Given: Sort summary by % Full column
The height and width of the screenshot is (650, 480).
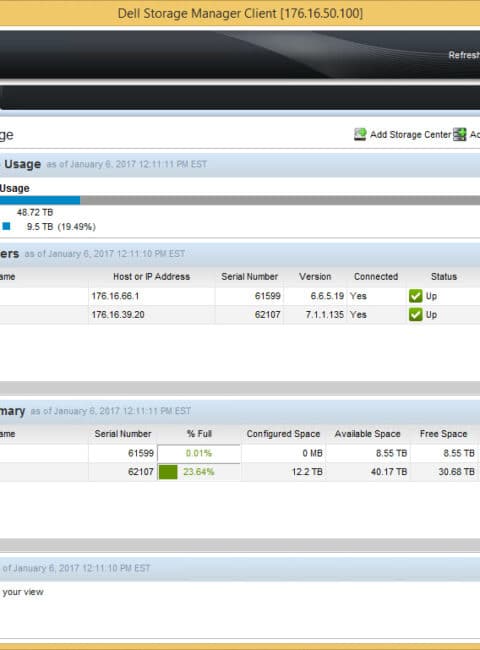Looking at the screenshot, I should tap(199, 434).
